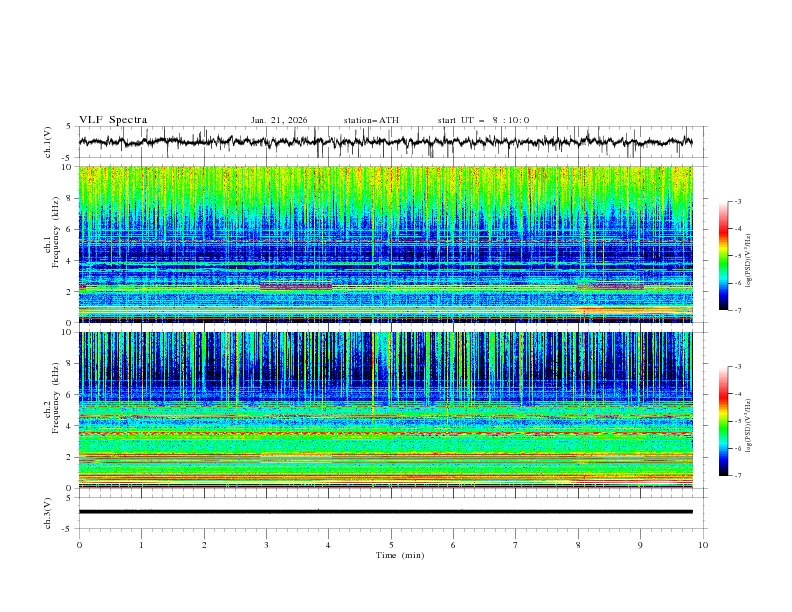This screenshot has height=612, width=792.
Task: Select the date label "Jan. 21, 2026"
Action: click(279, 120)
